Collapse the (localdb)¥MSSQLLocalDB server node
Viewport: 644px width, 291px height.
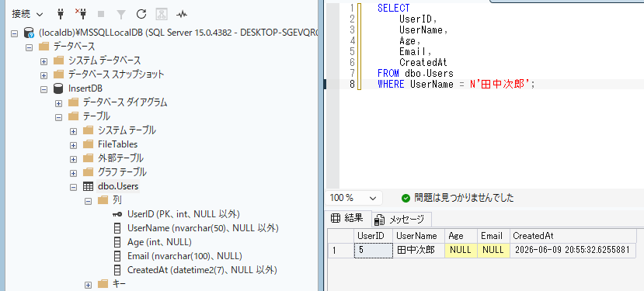point(15,33)
